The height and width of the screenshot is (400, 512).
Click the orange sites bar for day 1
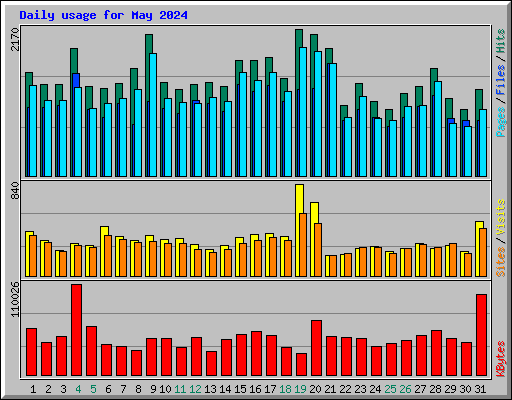(x=33, y=256)
